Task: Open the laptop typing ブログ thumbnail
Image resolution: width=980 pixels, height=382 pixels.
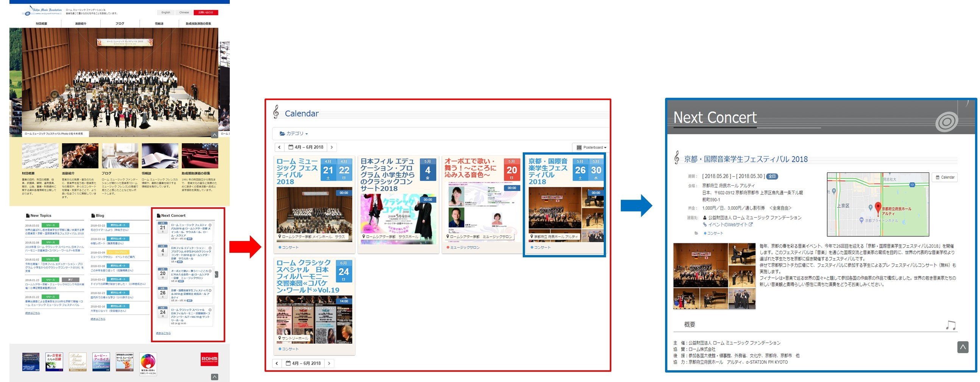Action: [120, 156]
